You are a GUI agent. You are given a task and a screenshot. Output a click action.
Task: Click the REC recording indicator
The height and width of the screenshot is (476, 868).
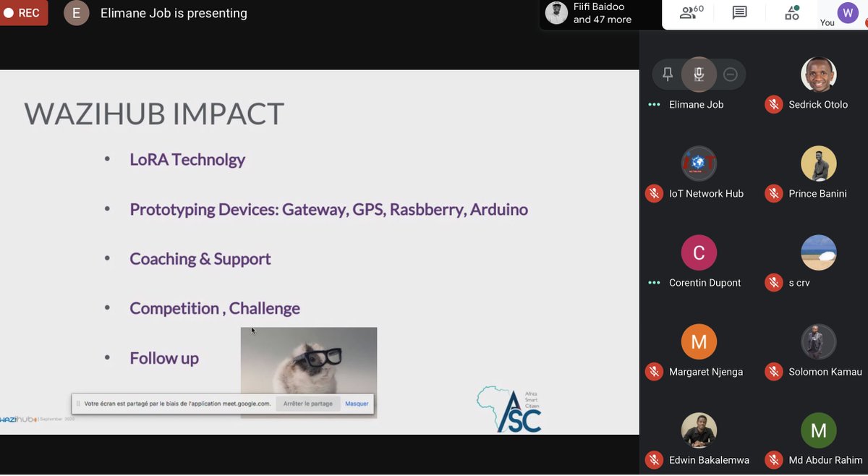tap(22, 13)
